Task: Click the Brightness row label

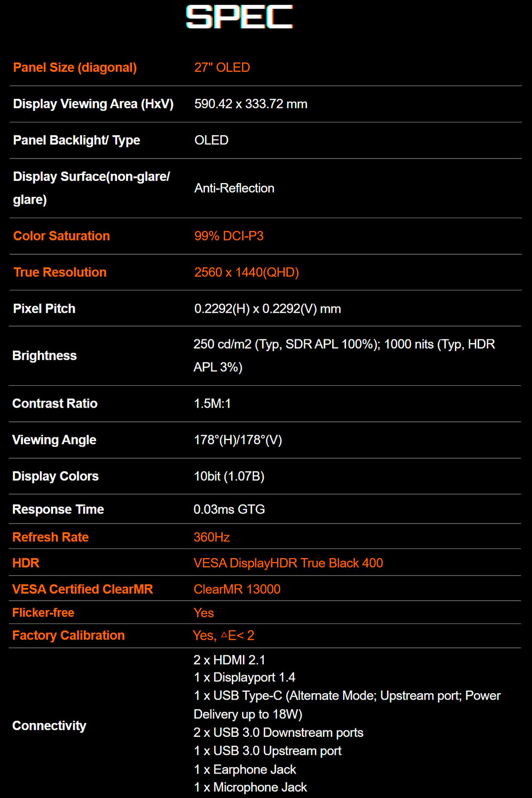Action: pyautogui.click(x=44, y=355)
